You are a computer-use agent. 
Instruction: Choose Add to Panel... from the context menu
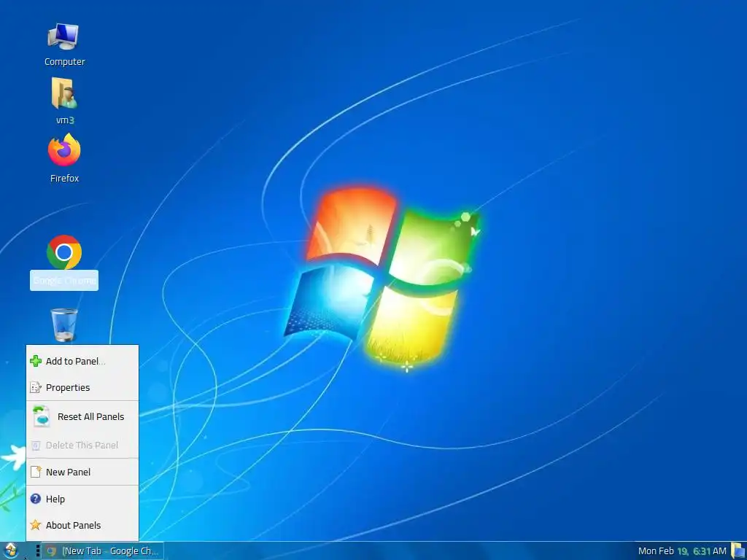pos(82,361)
